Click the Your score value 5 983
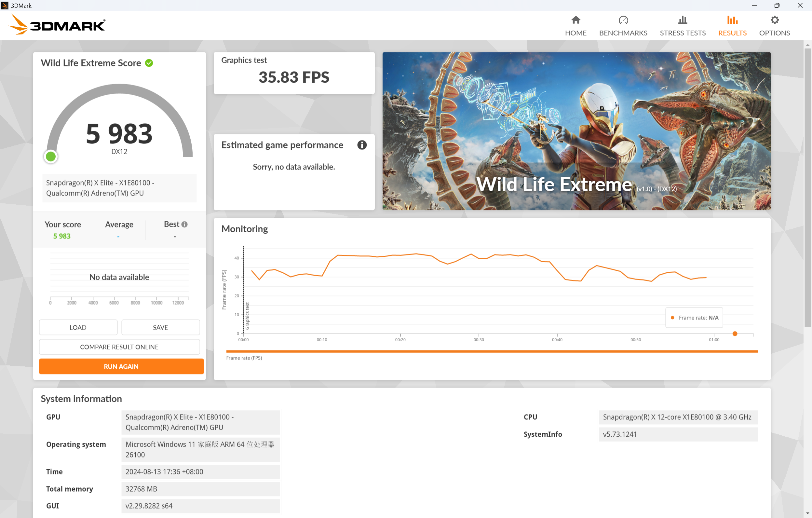 click(62, 236)
